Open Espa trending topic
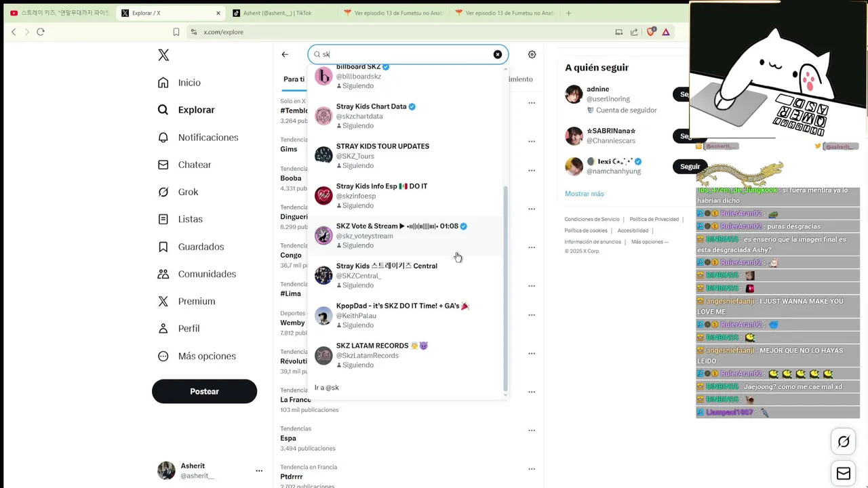The image size is (868, 488). click(288, 439)
